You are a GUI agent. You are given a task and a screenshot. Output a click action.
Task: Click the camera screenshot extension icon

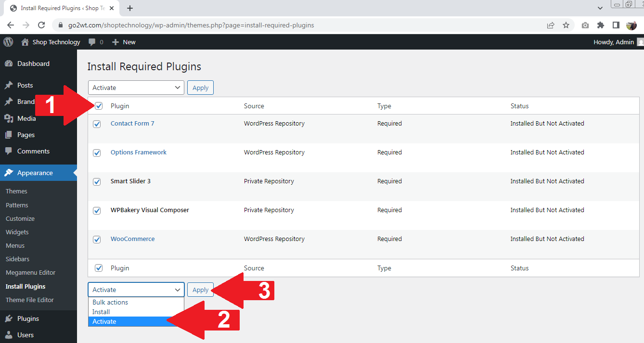(x=585, y=25)
